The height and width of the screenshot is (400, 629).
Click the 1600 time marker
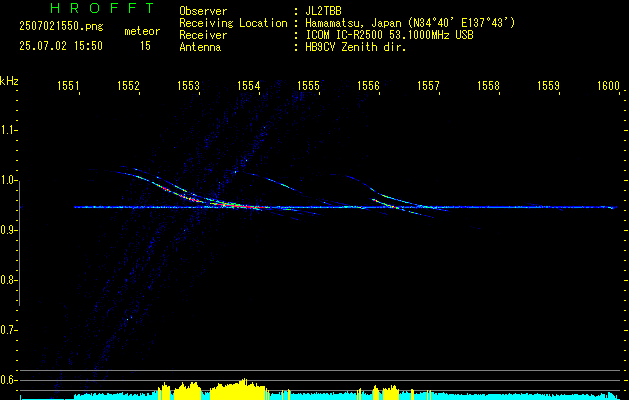pos(609,85)
